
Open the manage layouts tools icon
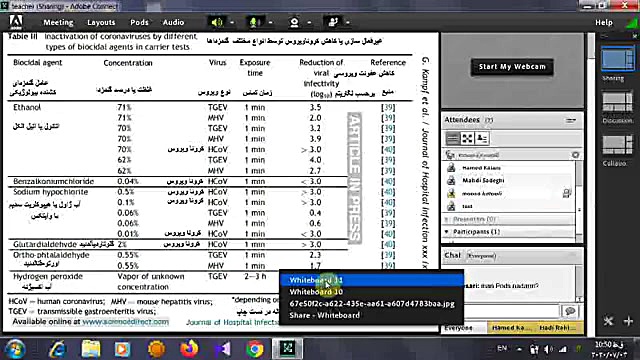coord(609,321)
